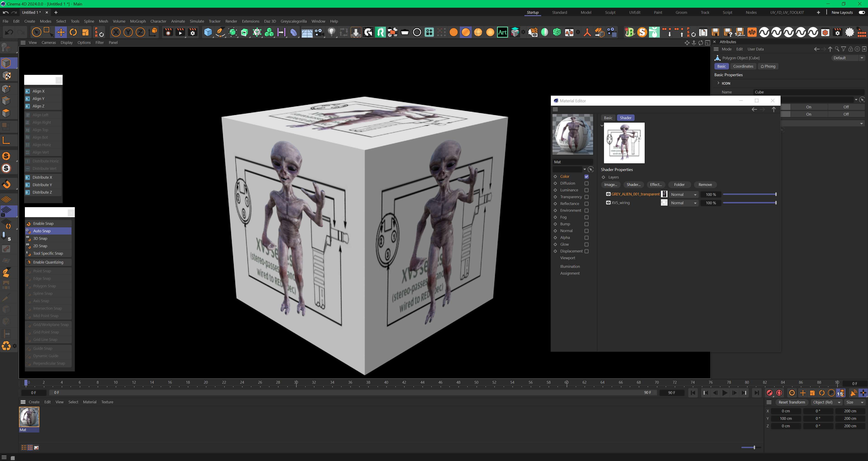The height and width of the screenshot is (461, 868).
Task: Toggle X axis lock icon
Action: (x=116, y=32)
